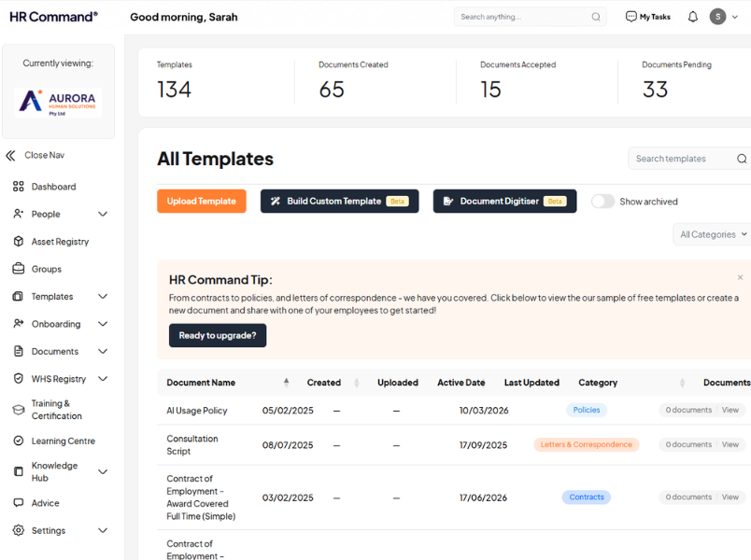Go to Dashboard in sidebar
Screen dimensions: 751x560
53,187
